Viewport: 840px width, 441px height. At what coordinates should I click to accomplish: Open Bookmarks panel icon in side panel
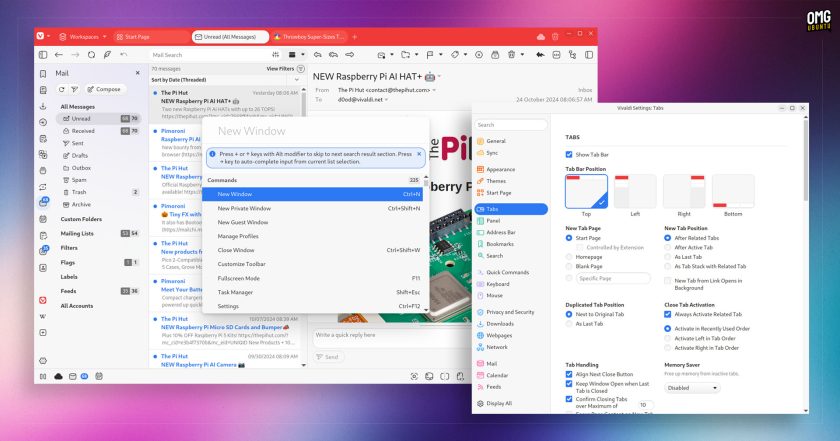tap(43, 73)
